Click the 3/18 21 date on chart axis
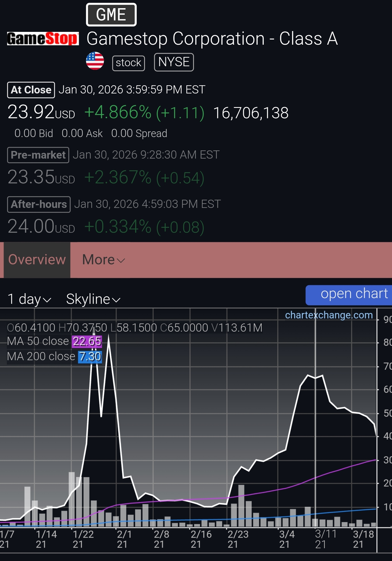392x561 pixels. coord(364,539)
